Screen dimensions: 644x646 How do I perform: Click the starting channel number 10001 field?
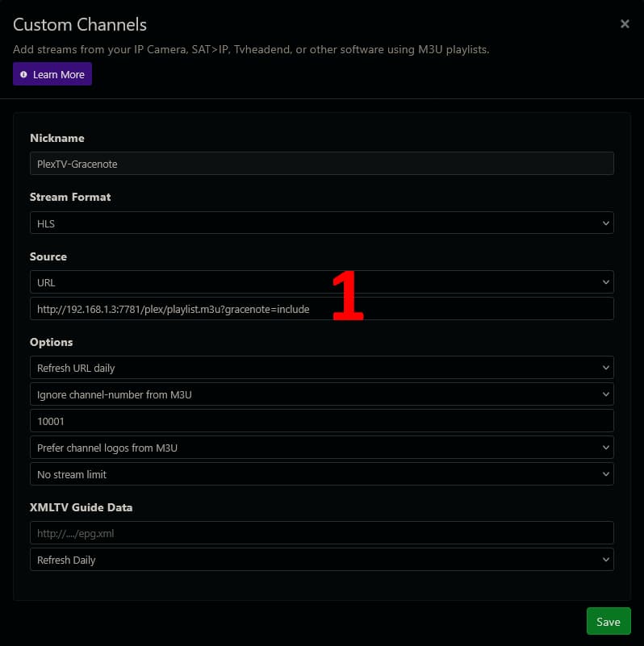(321, 421)
